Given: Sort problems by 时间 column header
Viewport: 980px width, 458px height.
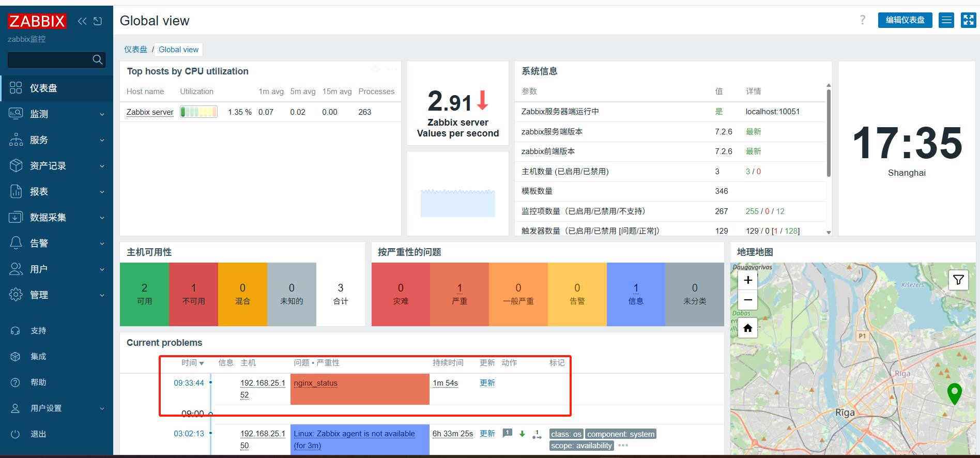Looking at the screenshot, I should pyautogui.click(x=192, y=363).
